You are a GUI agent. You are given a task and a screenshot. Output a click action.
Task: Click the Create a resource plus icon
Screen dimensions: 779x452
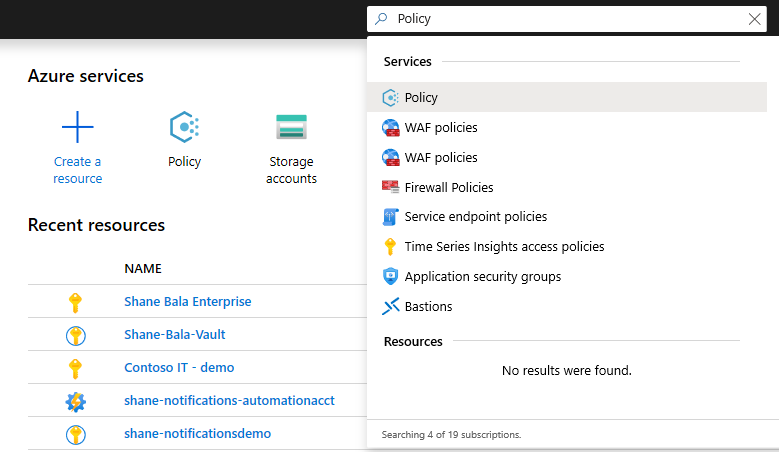[x=78, y=127]
